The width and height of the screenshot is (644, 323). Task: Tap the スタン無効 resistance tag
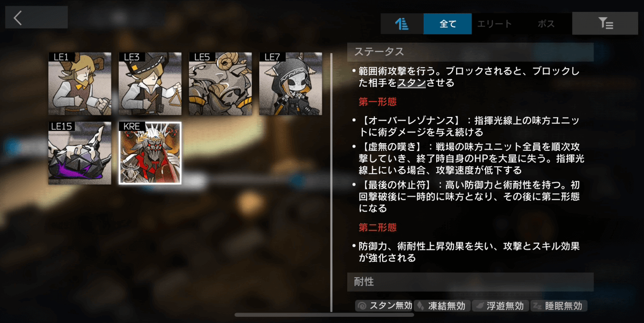pyautogui.click(x=384, y=306)
